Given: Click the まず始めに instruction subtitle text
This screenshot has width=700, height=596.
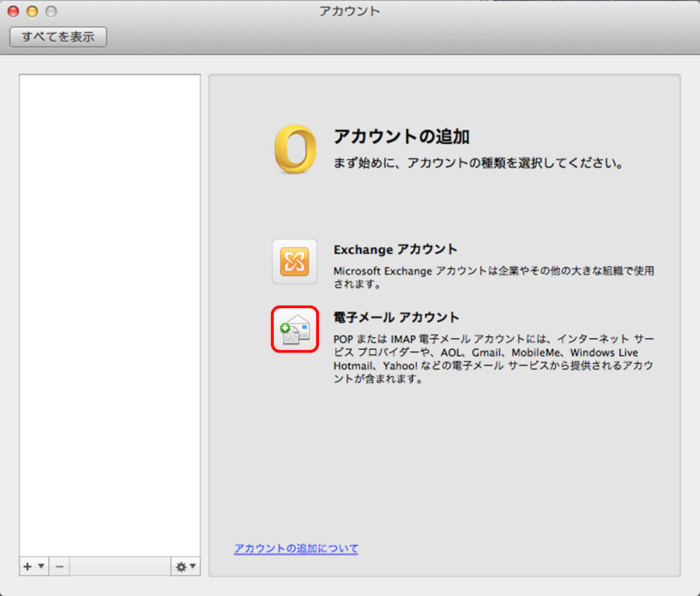Looking at the screenshot, I should click(479, 164).
